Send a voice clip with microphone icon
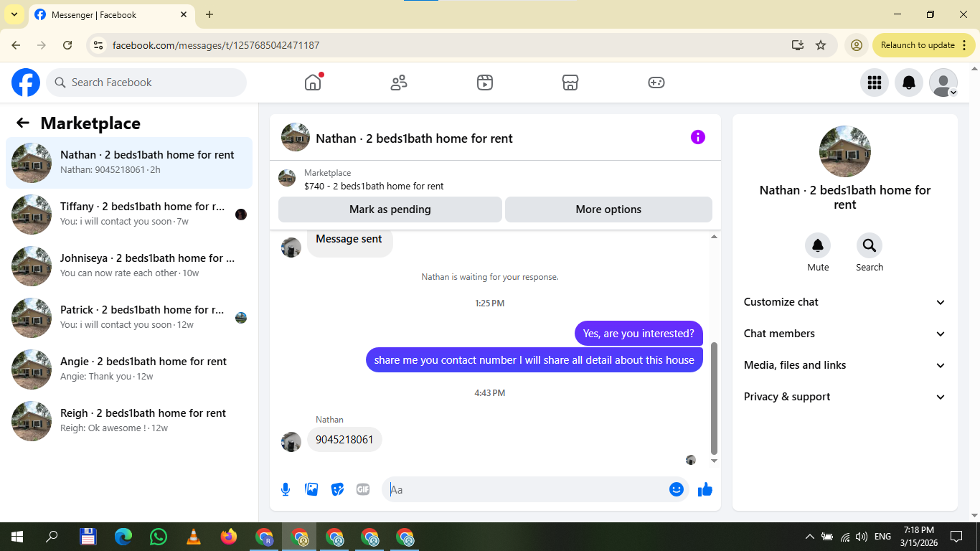Screen dimensions: 980x551 click(286, 489)
